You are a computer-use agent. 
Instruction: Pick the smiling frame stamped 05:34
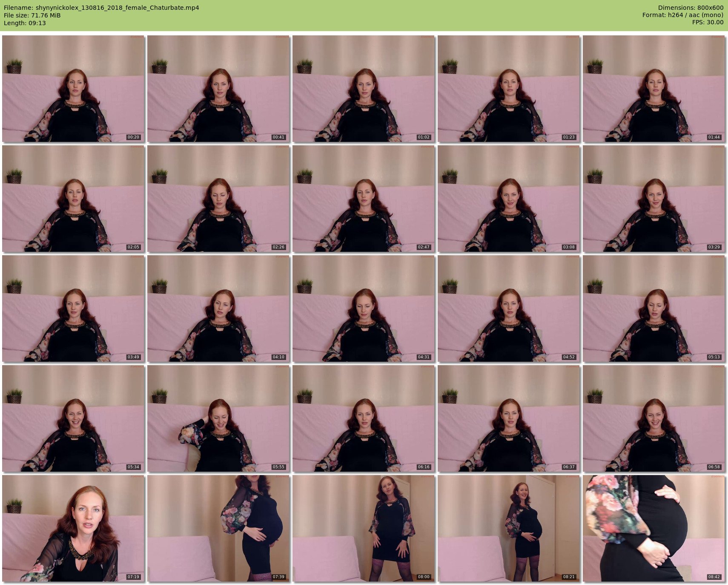(73, 418)
